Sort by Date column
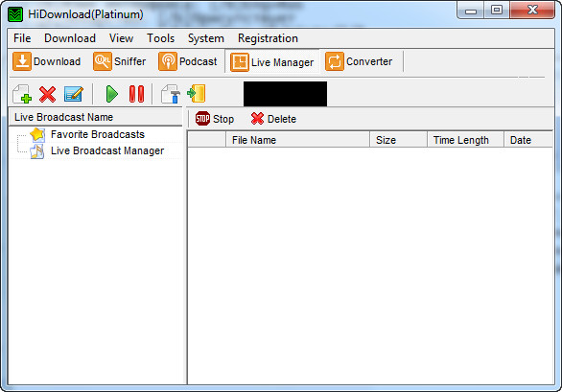Viewport: 562px width, 392px height. point(528,140)
